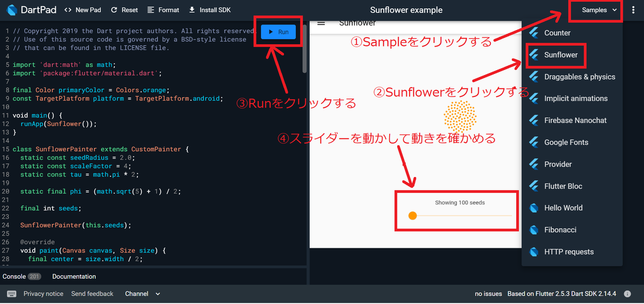Click the play triangle on the Run button

coord(272,32)
